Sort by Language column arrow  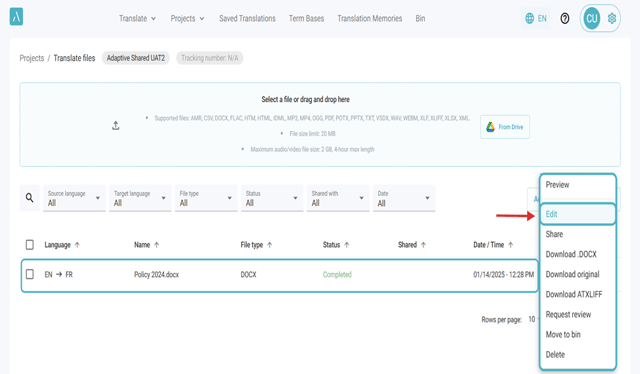(77, 245)
